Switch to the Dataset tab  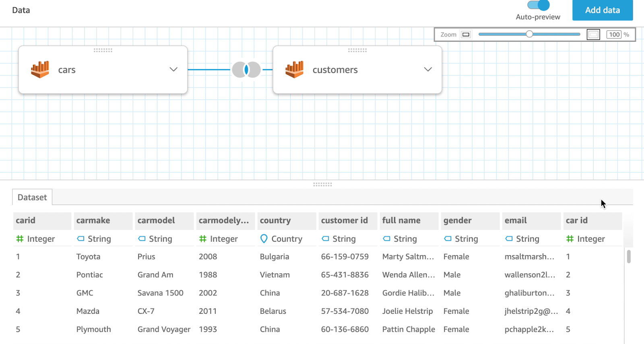point(32,197)
